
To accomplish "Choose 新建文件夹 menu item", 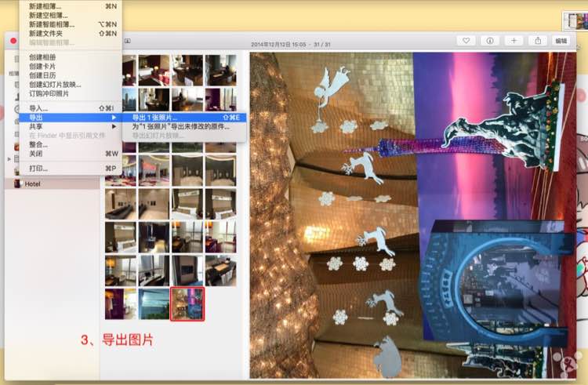I will [x=70, y=34].
